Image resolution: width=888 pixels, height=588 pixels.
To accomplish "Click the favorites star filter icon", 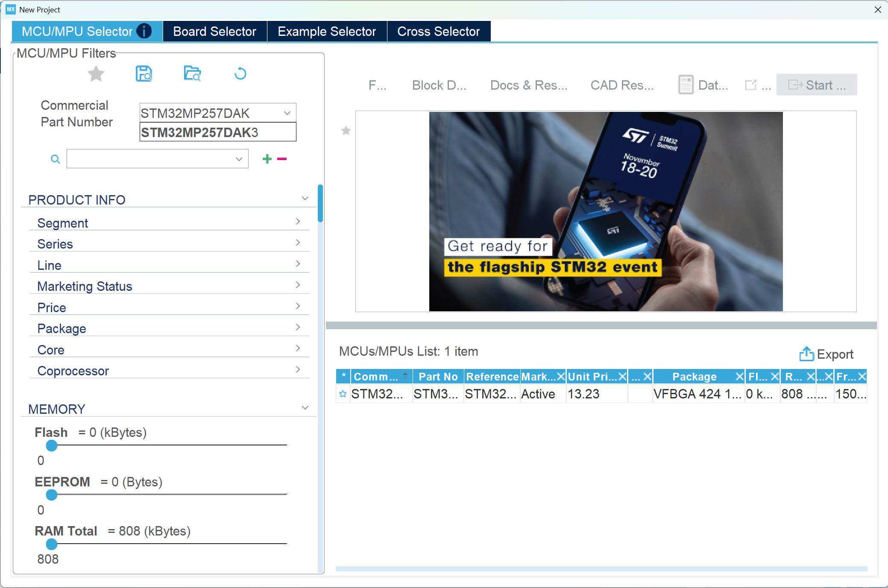I will tap(96, 74).
